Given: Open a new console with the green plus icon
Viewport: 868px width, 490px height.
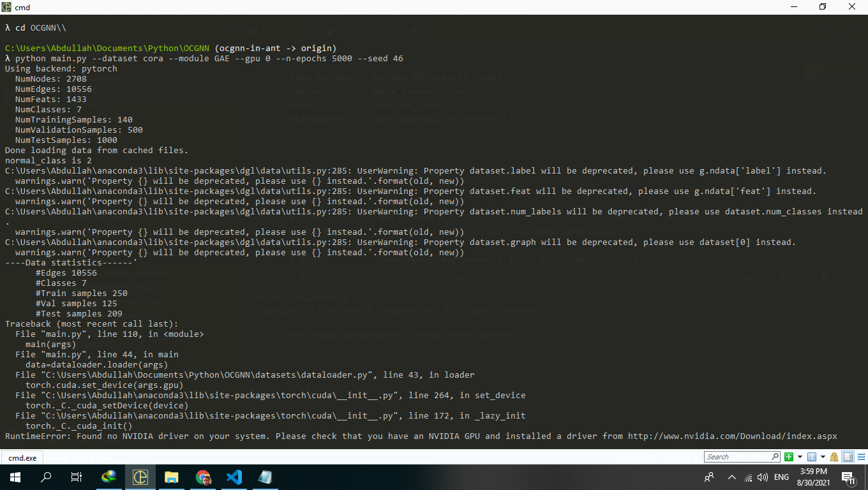Looking at the screenshot, I should tap(788, 456).
